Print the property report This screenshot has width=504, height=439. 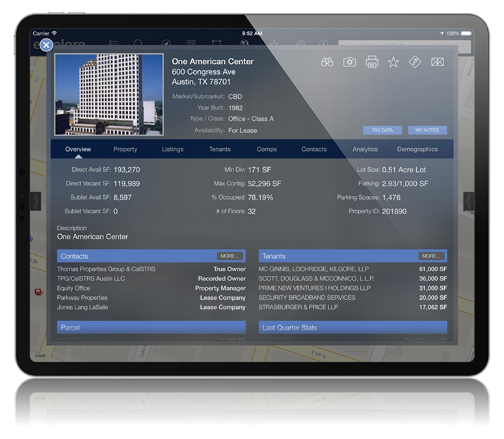click(372, 62)
